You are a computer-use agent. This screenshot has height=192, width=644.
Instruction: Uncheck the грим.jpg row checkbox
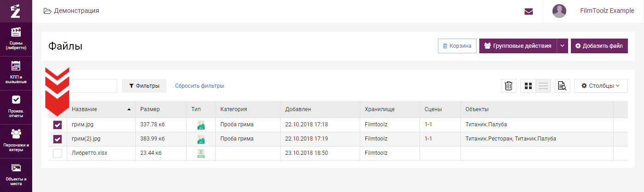click(x=57, y=124)
